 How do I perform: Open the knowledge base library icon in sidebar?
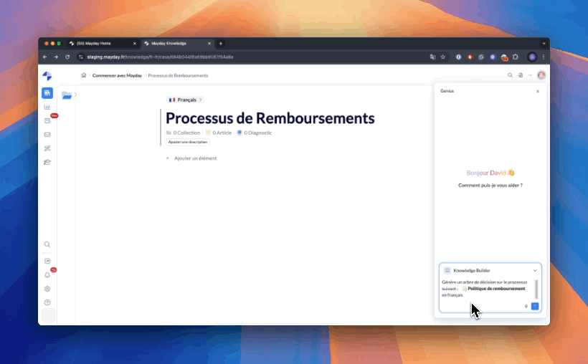47,93
